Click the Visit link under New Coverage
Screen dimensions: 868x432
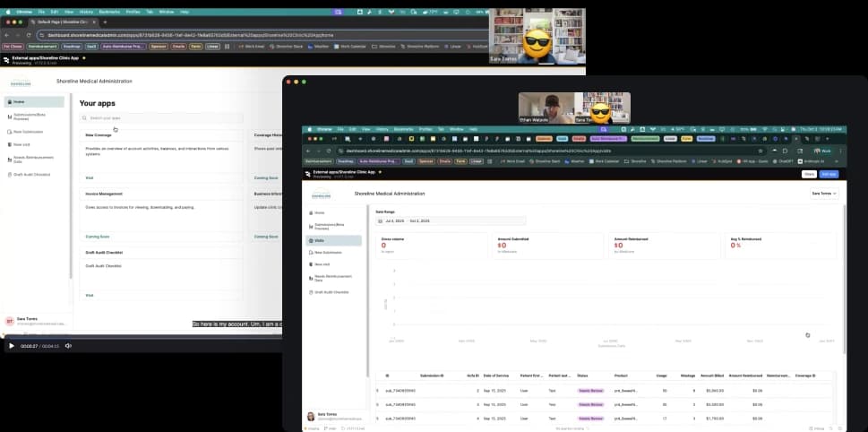90,177
